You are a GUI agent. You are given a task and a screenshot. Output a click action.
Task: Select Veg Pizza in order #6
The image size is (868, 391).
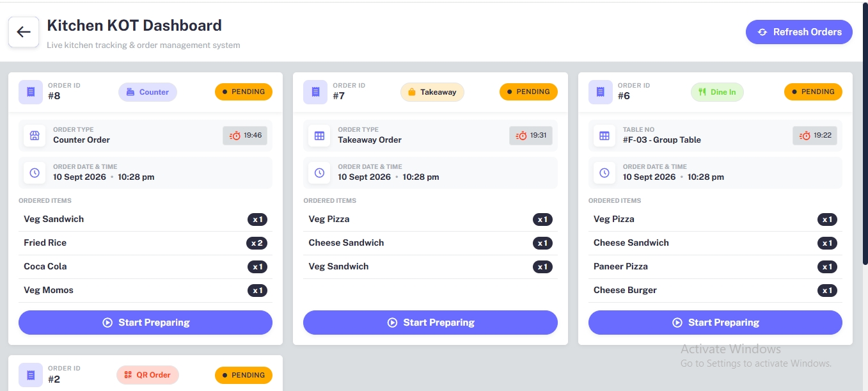click(715, 219)
